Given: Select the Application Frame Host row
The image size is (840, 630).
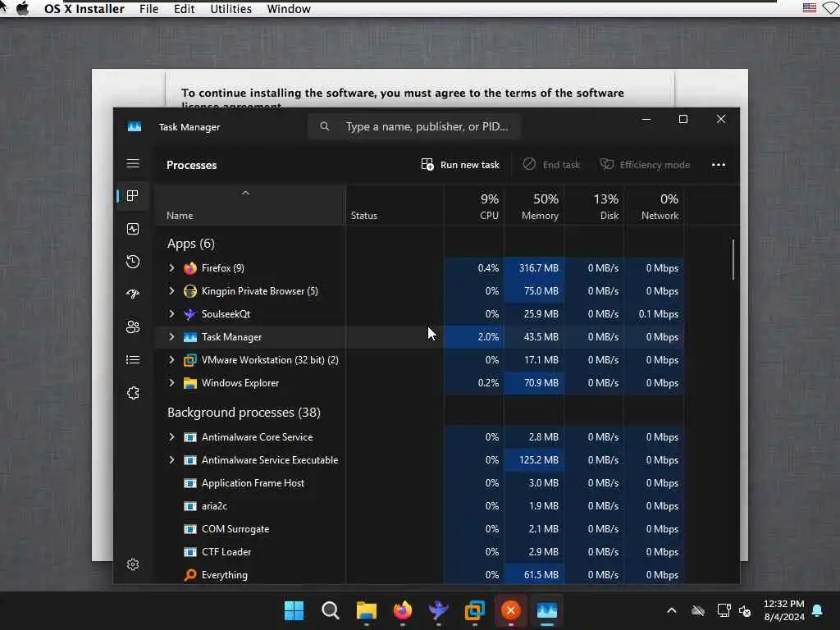Looking at the screenshot, I should click(x=419, y=483).
